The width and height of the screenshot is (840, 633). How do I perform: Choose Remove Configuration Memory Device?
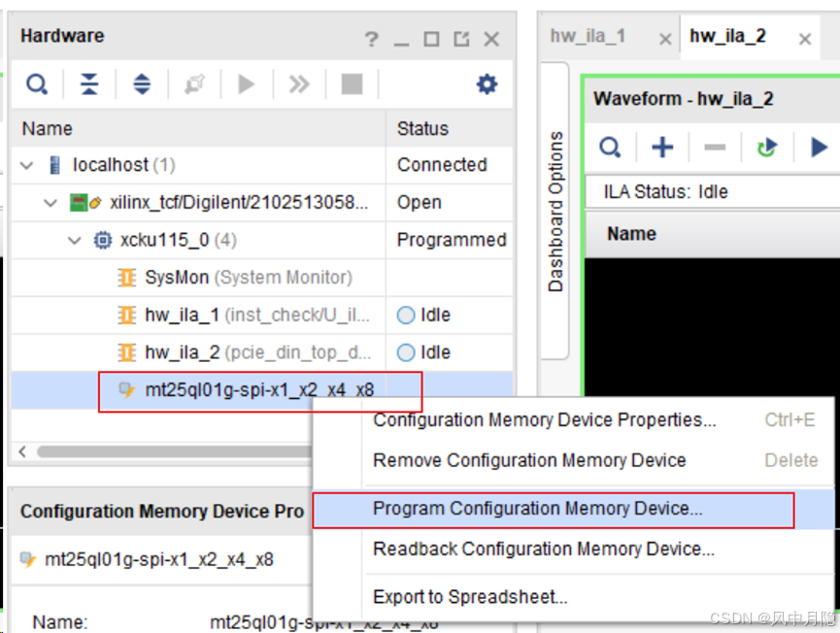(573, 460)
